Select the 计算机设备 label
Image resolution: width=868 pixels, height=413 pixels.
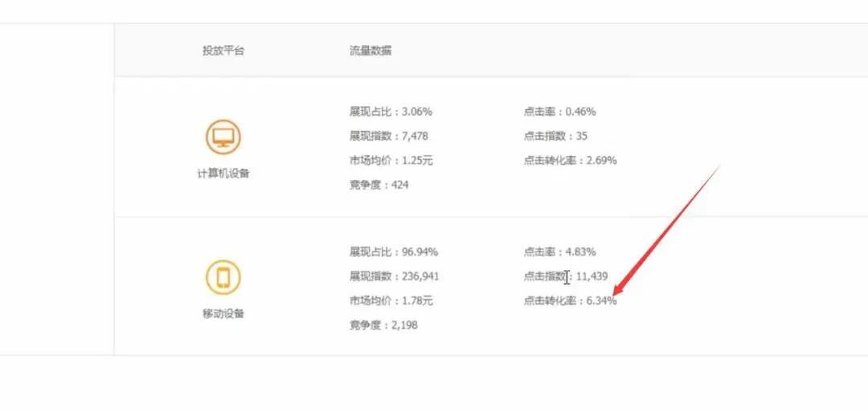click(223, 174)
